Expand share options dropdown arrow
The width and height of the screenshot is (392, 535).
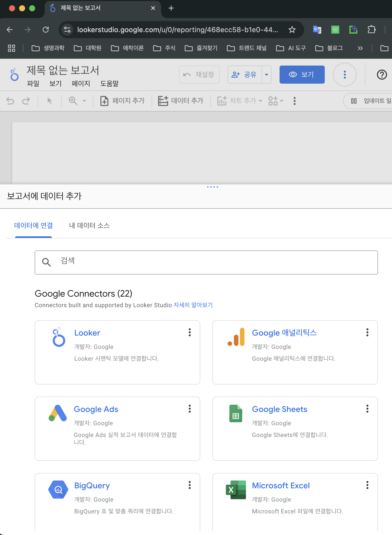point(267,75)
